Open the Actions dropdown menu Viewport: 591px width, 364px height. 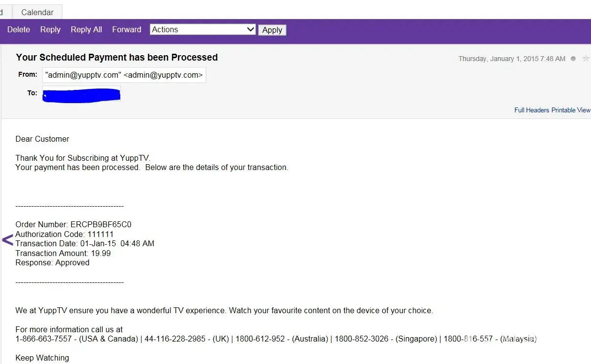[x=202, y=29]
